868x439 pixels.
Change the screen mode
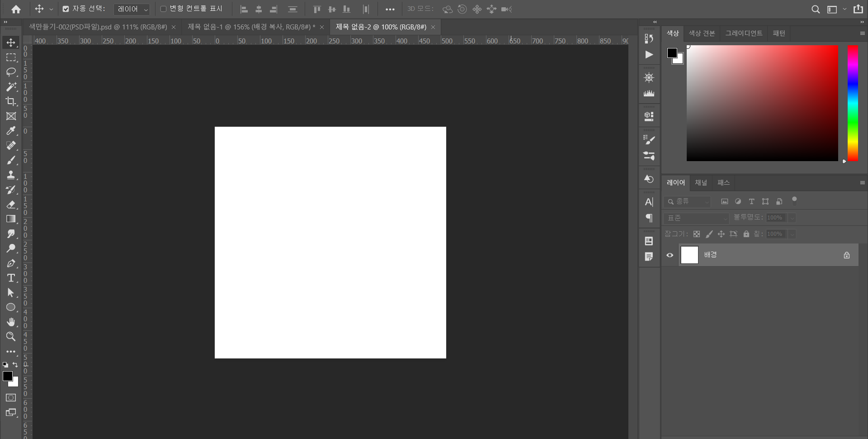(x=11, y=413)
